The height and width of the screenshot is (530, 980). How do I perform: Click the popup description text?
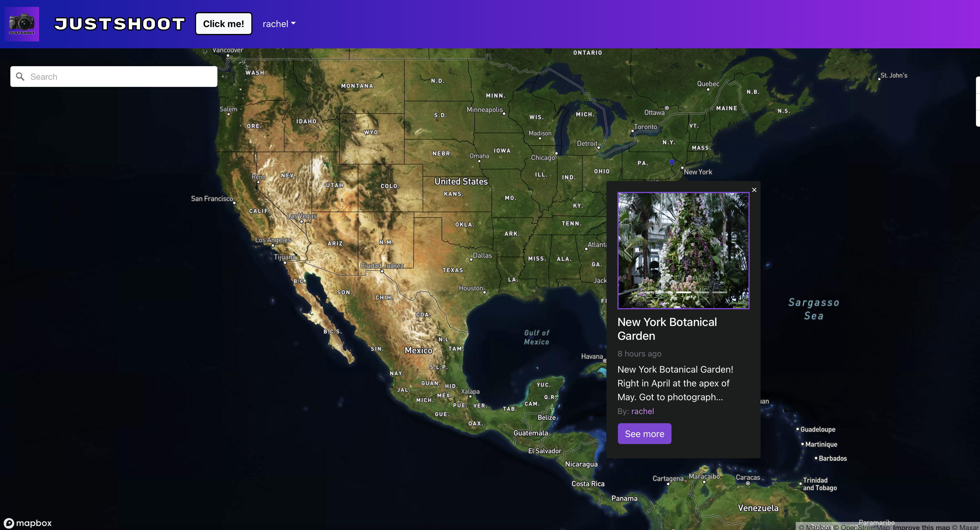tap(675, 383)
